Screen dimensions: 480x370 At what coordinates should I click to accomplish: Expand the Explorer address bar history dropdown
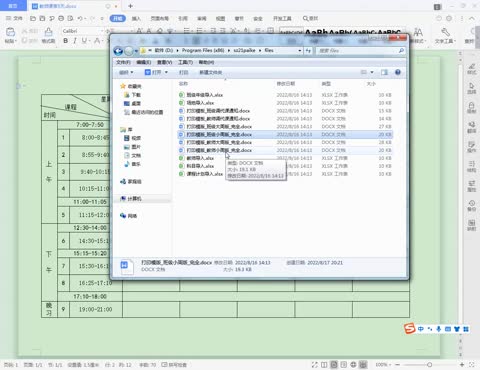click(x=300, y=51)
